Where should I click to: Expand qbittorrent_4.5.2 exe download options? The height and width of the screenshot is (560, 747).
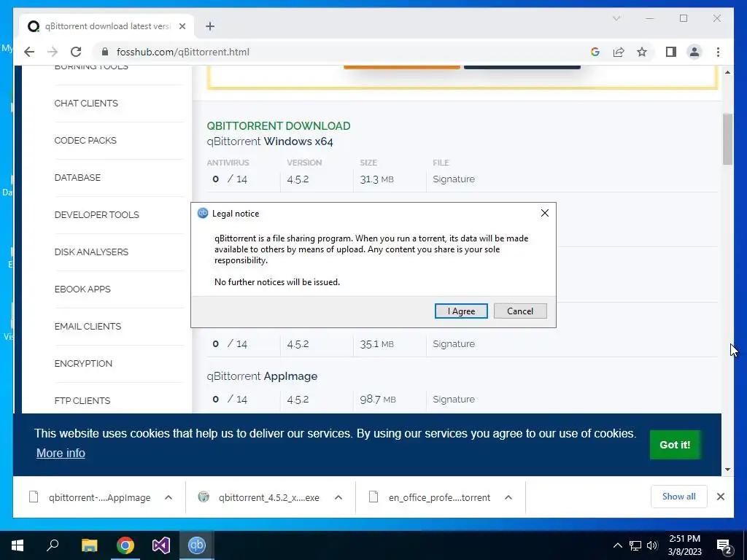[338, 497]
